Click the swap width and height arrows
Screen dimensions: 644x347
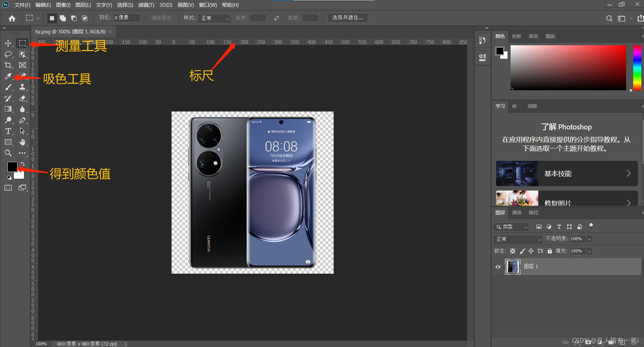point(277,18)
